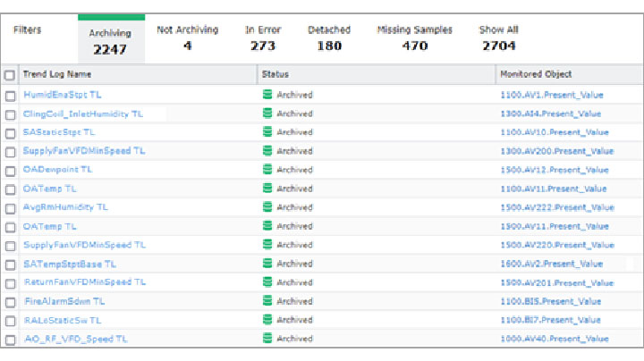
Task: Check the select-all checkbox in header
Action: [x=10, y=75]
